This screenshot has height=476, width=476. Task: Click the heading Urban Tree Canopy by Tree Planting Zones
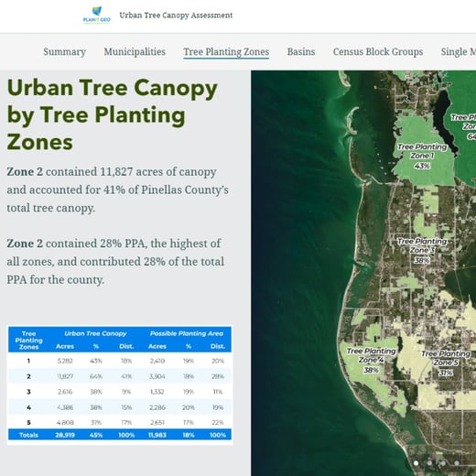tap(112, 114)
